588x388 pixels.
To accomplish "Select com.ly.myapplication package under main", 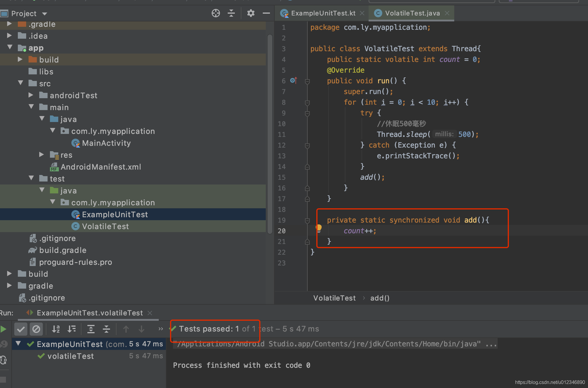I will [x=108, y=131].
